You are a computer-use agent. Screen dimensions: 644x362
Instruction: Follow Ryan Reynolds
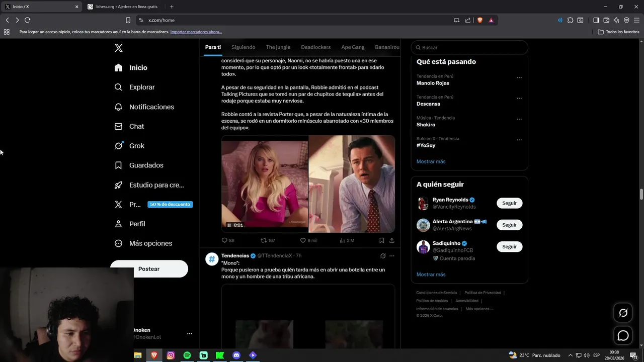[x=509, y=203]
